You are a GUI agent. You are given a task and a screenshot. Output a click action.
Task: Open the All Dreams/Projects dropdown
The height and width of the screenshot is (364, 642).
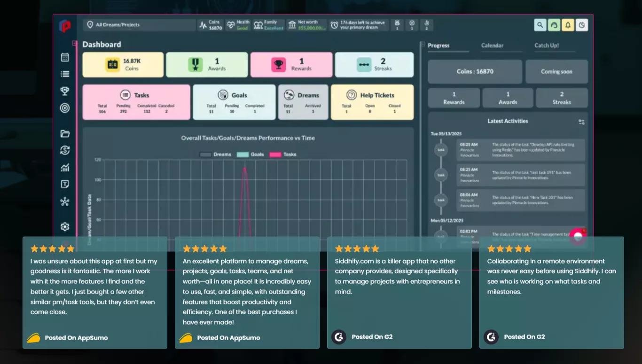pos(139,25)
